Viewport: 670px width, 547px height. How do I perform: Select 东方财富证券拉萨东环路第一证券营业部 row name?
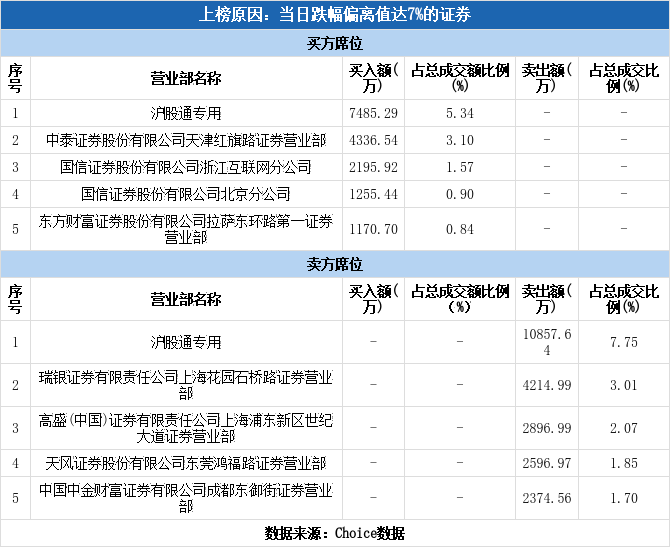186,229
